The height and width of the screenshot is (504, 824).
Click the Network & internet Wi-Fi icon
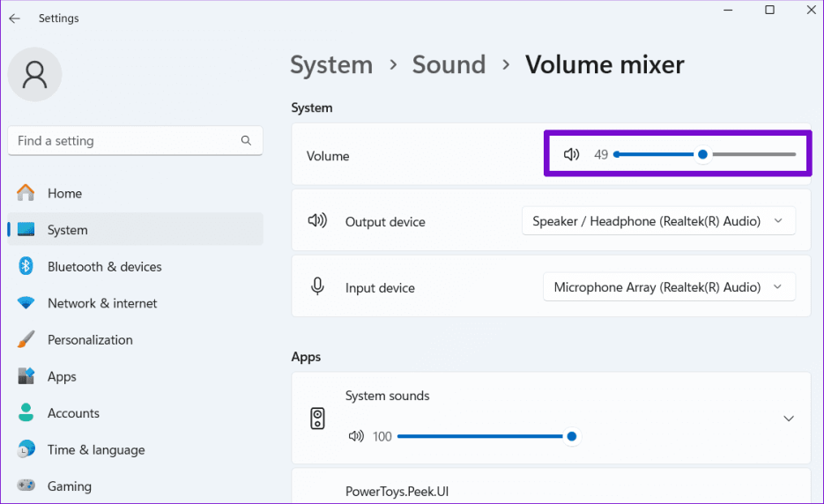click(26, 303)
